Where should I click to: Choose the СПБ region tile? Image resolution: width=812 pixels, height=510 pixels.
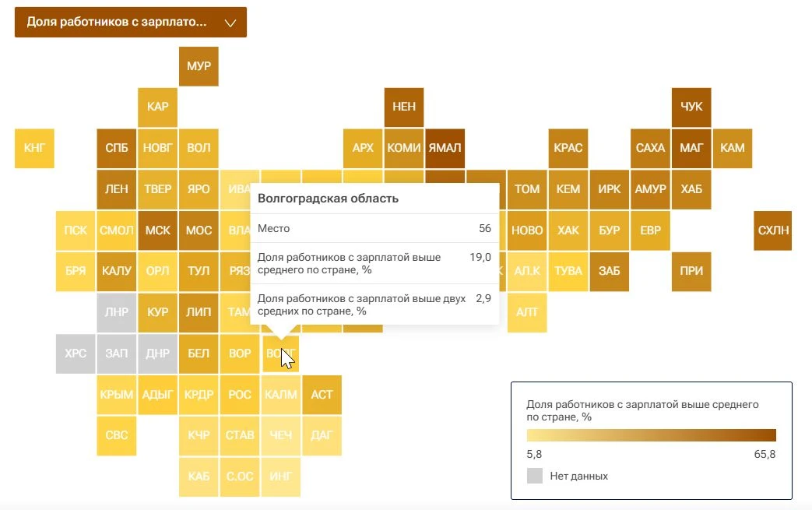click(x=117, y=148)
